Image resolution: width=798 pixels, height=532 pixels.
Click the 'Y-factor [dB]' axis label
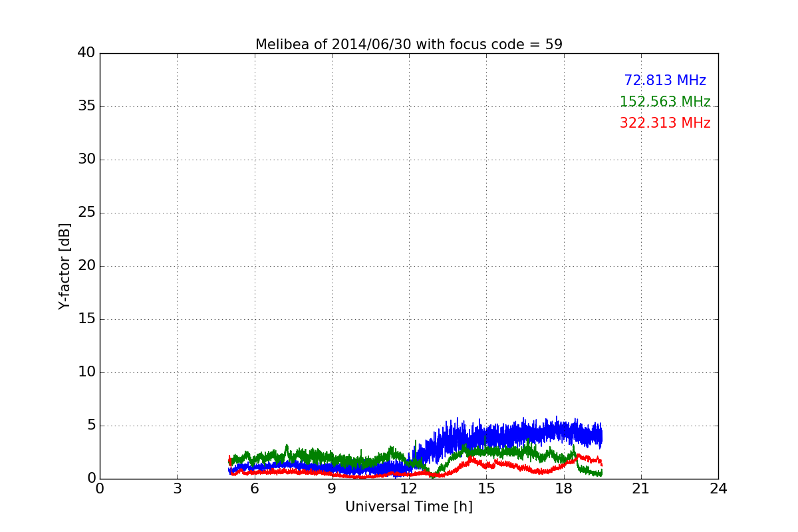[x=65, y=266]
